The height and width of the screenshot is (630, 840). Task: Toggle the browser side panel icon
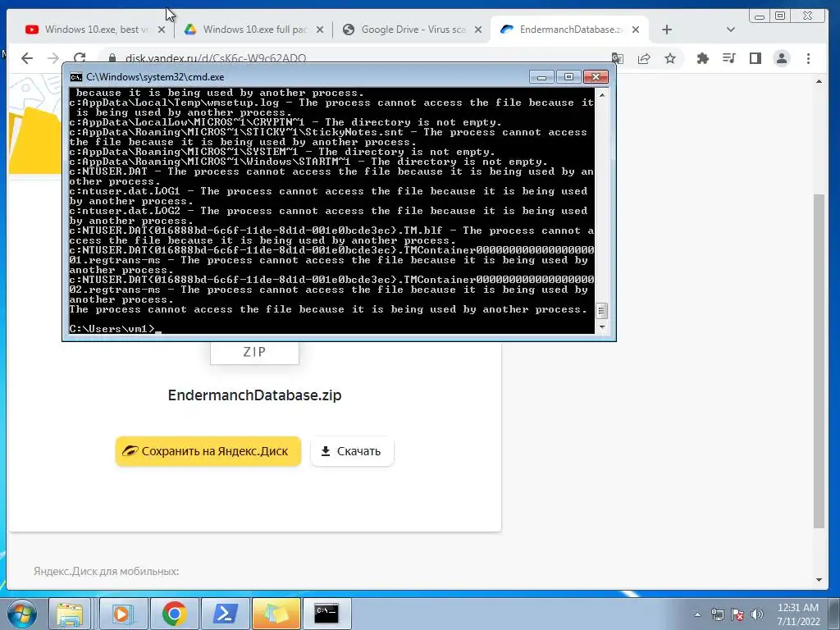(x=756, y=58)
